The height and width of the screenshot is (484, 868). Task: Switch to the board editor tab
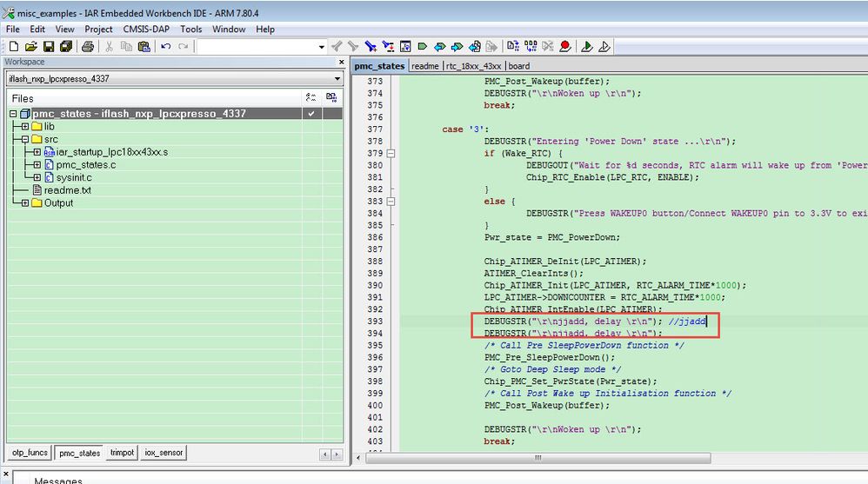pyautogui.click(x=519, y=66)
